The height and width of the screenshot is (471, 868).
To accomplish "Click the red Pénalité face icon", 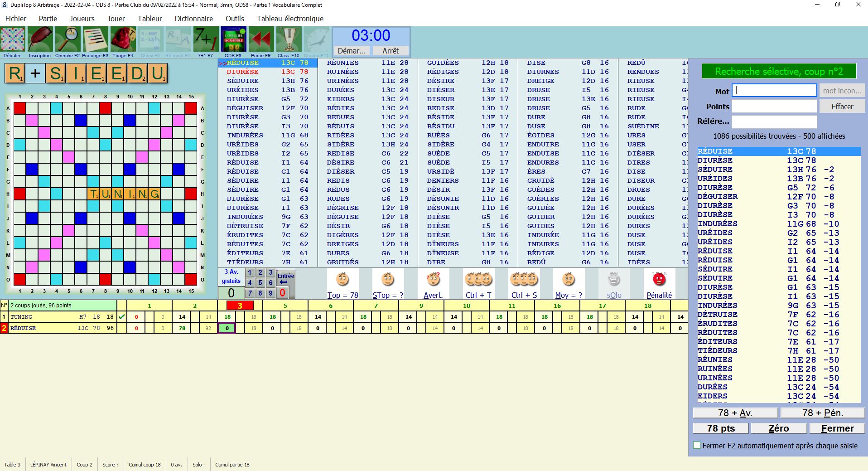I will pyautogui.click(x=659, y=280).
